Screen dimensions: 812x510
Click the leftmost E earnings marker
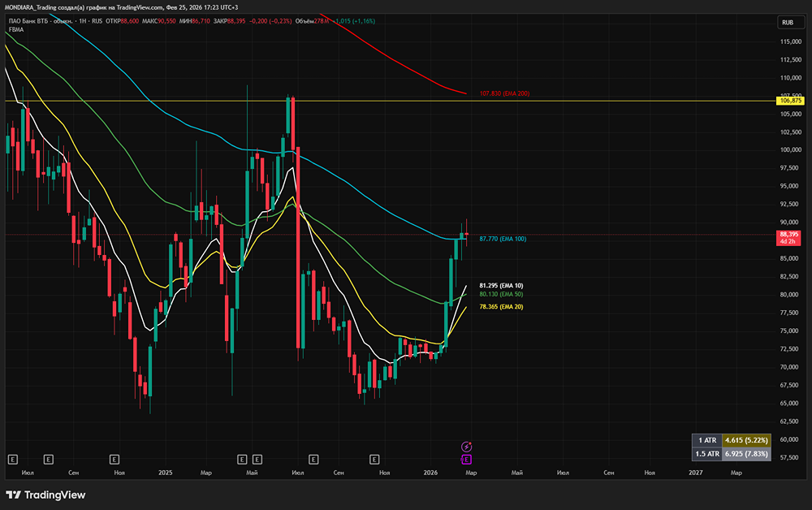tap(11, 459)
